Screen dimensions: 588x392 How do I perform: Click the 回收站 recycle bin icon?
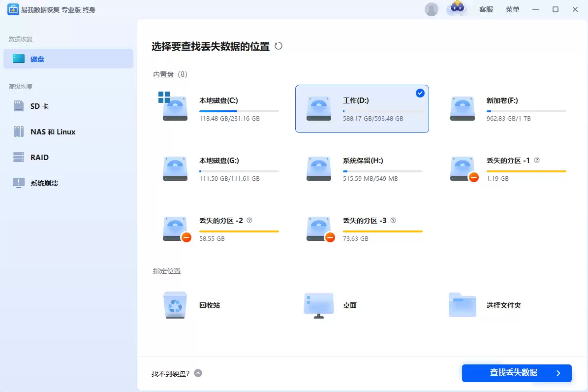click(x=175, y=305)
